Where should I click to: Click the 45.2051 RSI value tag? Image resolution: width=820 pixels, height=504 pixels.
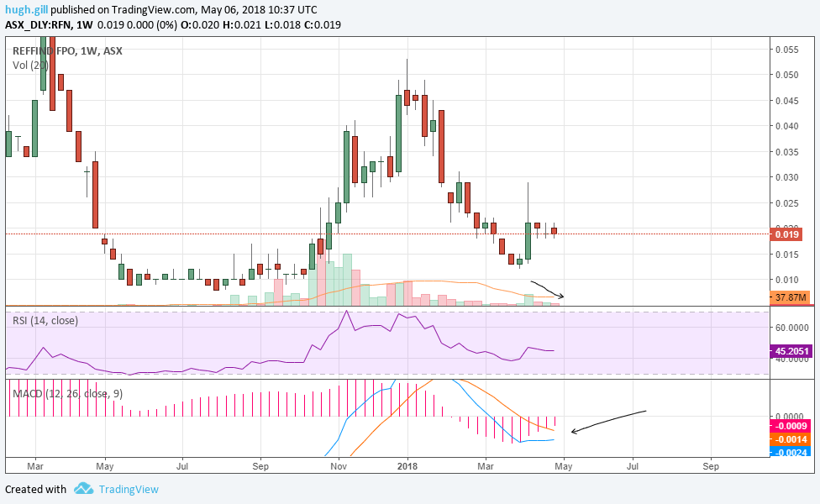tap(791, 351)
